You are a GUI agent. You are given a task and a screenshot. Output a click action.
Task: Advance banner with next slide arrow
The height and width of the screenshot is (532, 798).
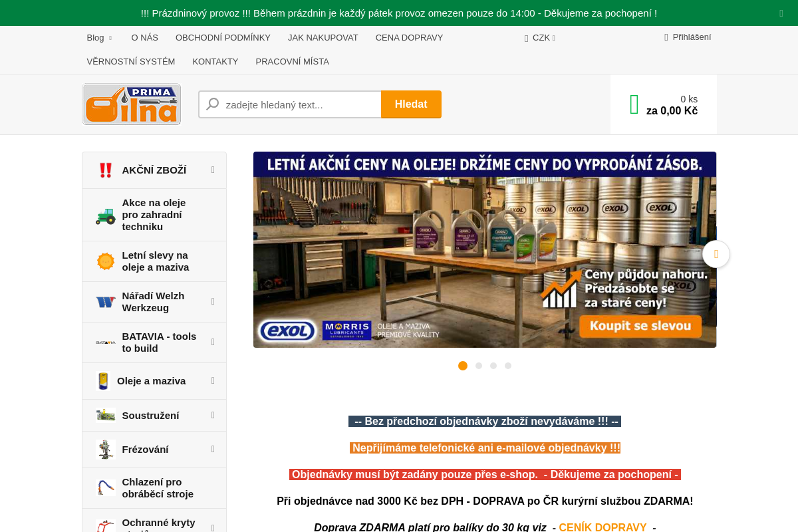point(716,254)
